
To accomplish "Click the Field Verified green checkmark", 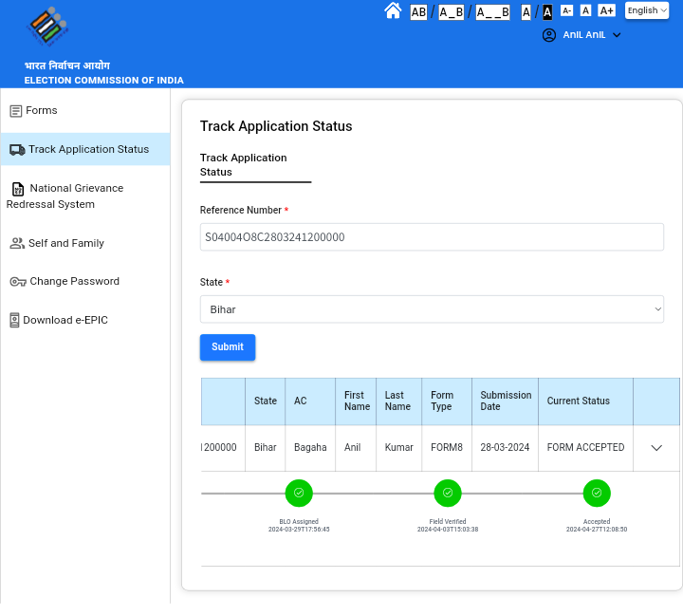I will click(x=448, y=493).
